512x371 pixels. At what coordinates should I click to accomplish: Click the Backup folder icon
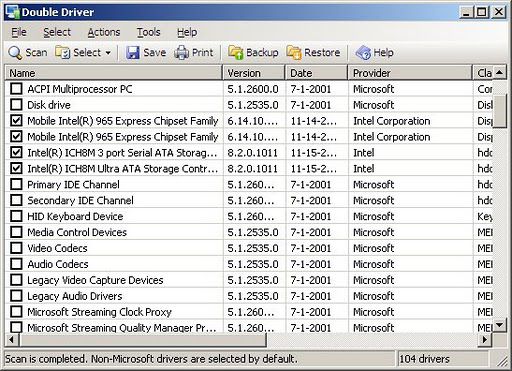click(x=236, y=53)
